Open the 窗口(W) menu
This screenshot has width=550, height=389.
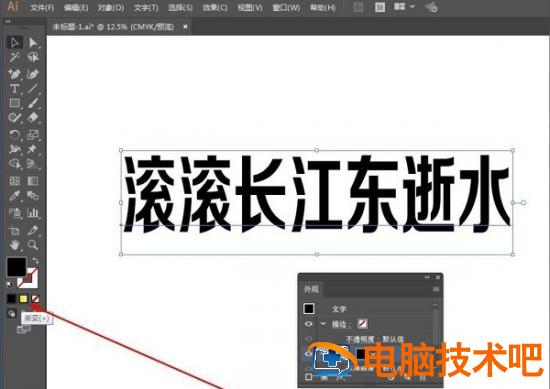(x=286, y=8)
